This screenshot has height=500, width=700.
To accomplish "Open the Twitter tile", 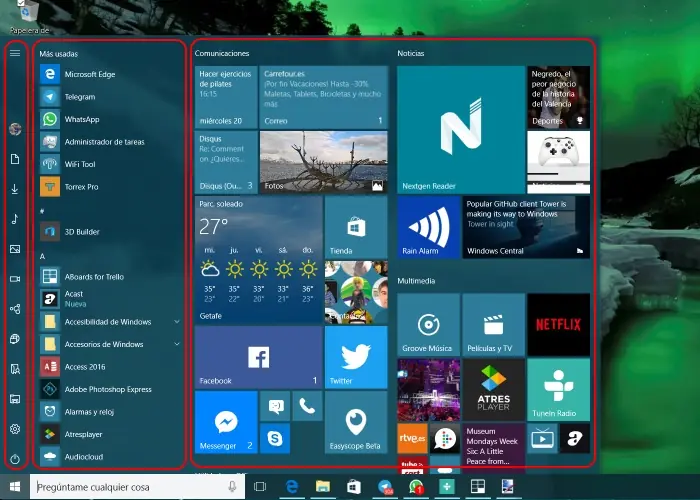I will pos(356,357).
